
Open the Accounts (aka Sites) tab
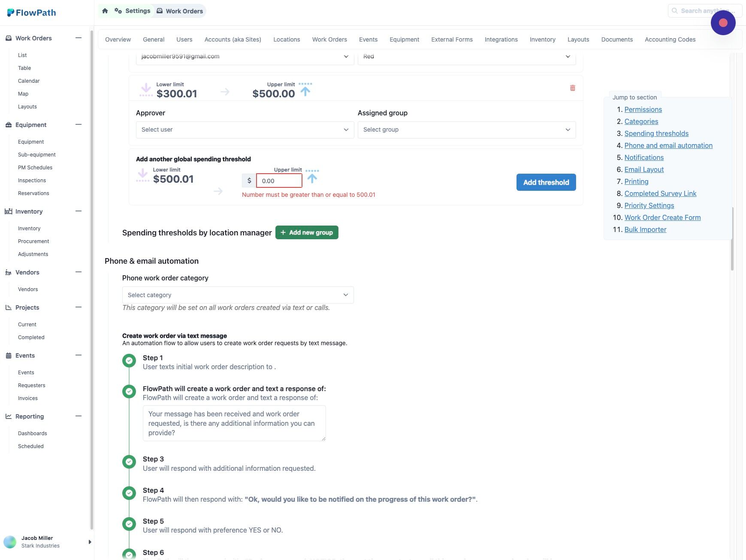233,39
